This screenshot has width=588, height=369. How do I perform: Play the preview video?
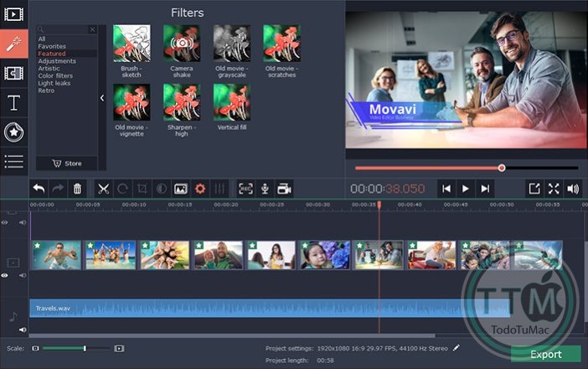pos(466,189)
